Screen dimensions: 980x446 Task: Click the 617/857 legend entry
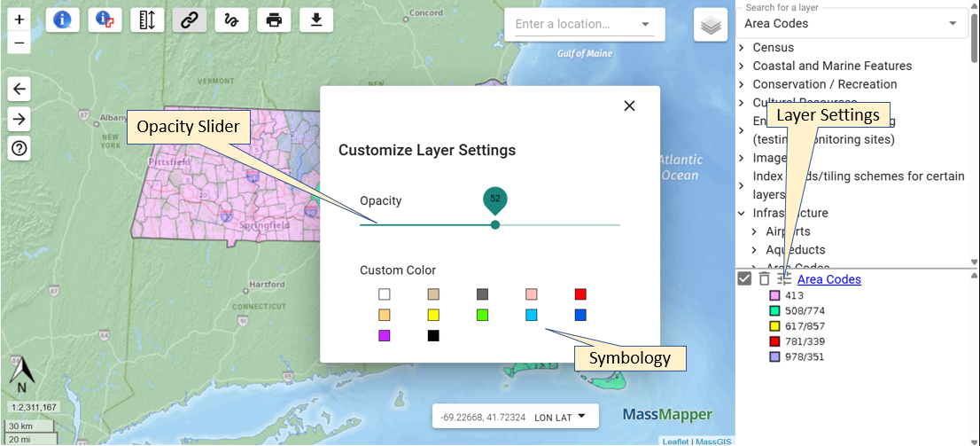(796, 326)
